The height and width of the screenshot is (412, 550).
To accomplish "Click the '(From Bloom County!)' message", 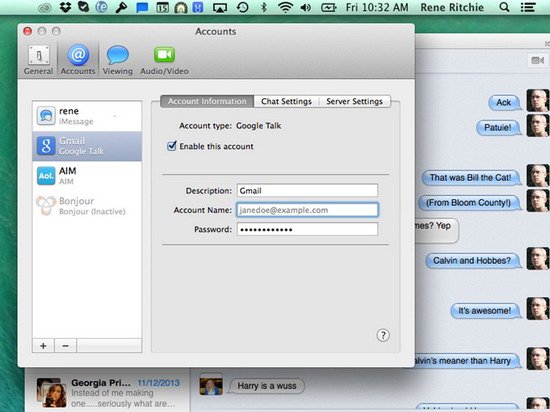I will tap(469, 203).
